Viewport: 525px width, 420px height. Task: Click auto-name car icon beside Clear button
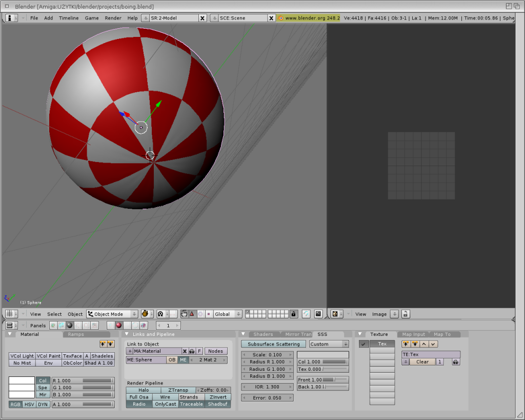coord(455,362)
